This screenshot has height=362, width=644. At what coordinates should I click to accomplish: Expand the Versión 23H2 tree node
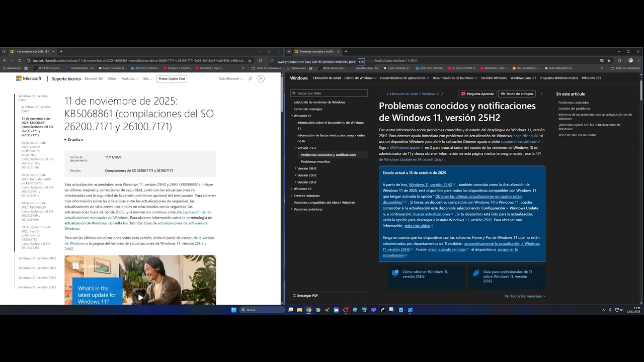click(296, 175)
